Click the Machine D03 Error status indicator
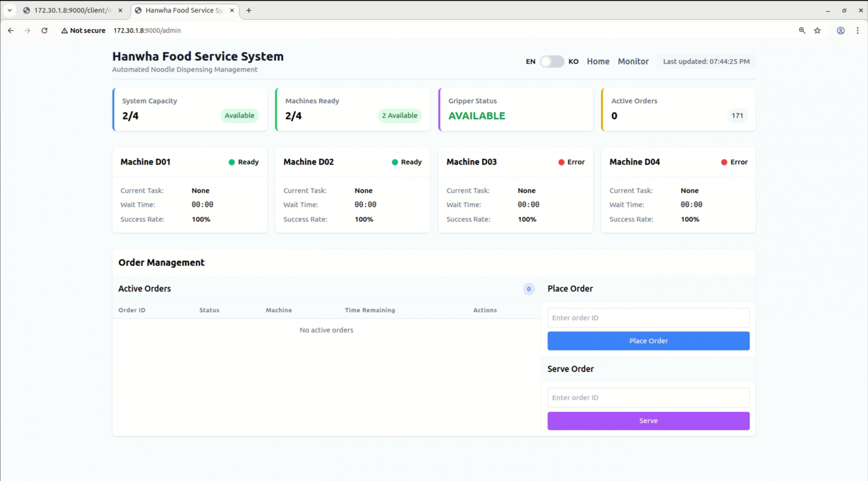The width and height of the screenshot is (868, 481). coord(571,162)
